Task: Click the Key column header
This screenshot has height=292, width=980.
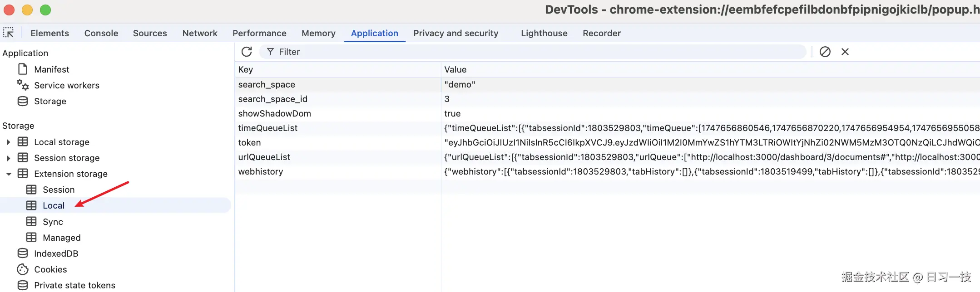Action: [x=337, y=69]
